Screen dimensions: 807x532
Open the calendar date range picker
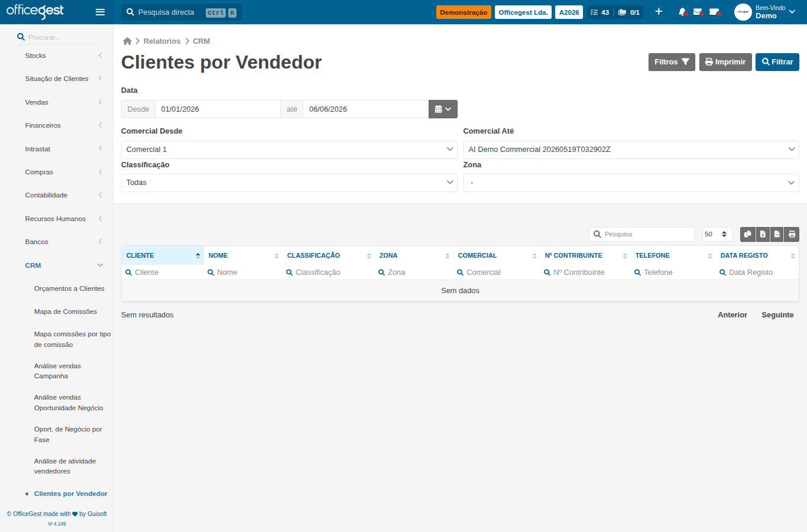click(x=443, y=109)
